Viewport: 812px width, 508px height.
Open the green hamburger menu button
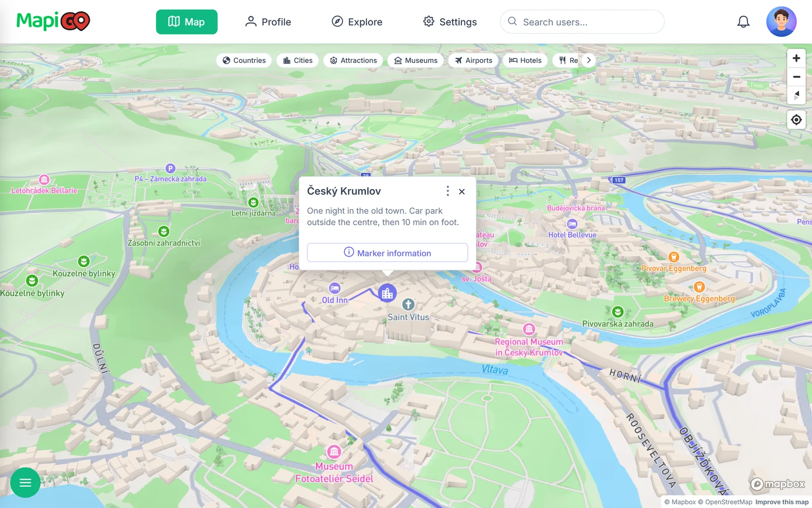25,483
